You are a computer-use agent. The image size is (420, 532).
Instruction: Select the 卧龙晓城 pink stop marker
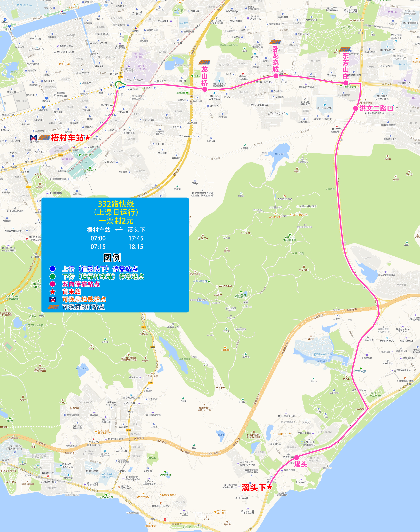(276, 76)
